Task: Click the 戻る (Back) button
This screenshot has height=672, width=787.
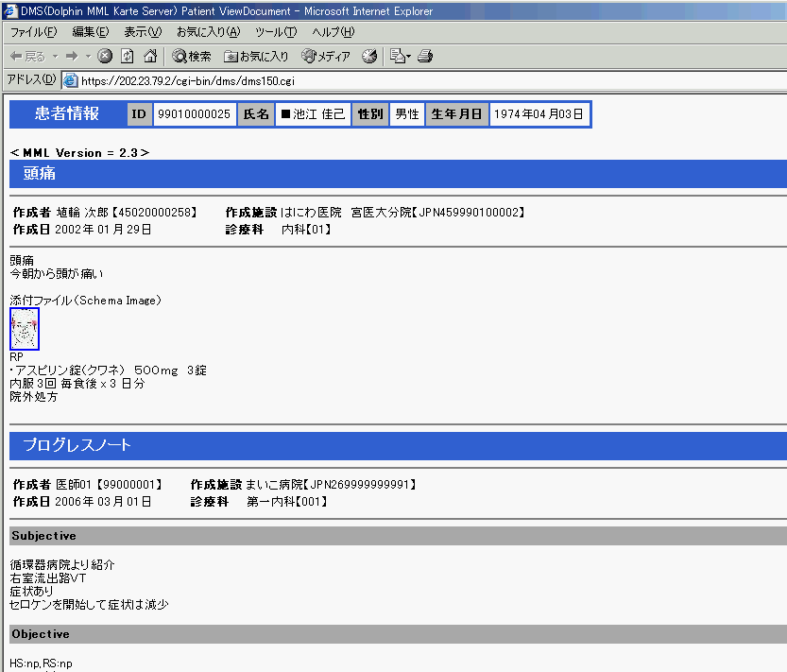Action: click(27, 56)
